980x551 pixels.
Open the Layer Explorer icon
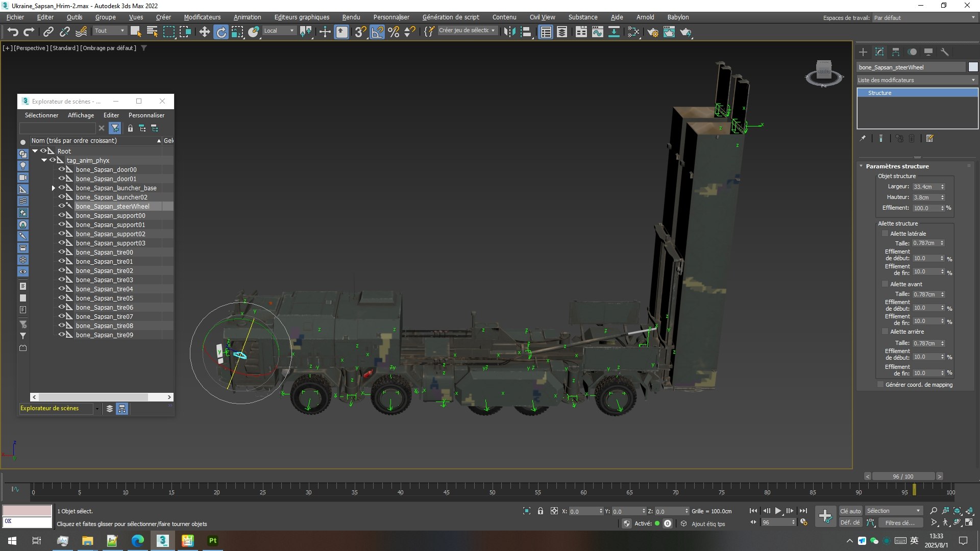562,32
